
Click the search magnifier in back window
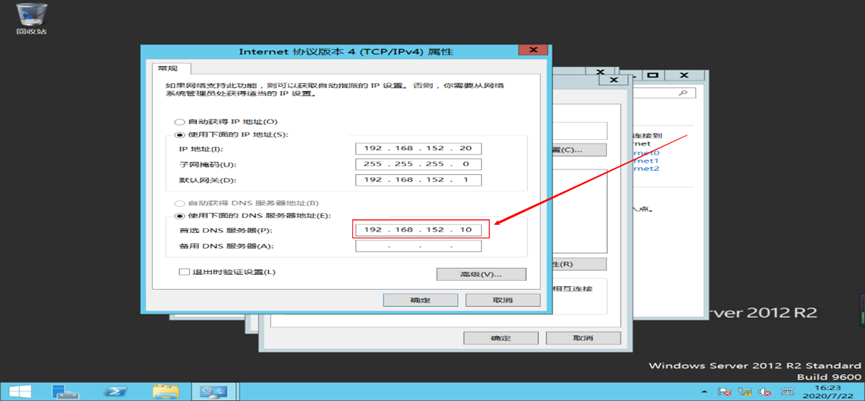pyautogui.click(x=684, y=93)
